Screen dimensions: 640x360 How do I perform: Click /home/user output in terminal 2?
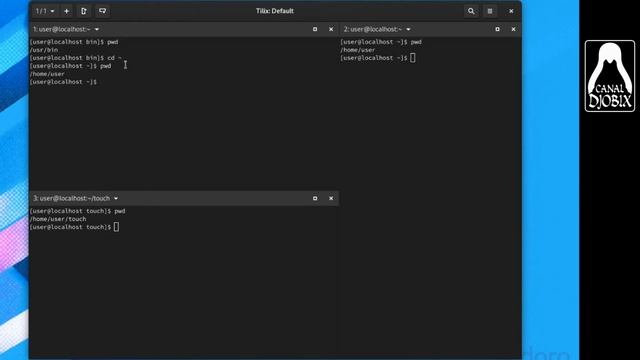(x=358, y=50)
